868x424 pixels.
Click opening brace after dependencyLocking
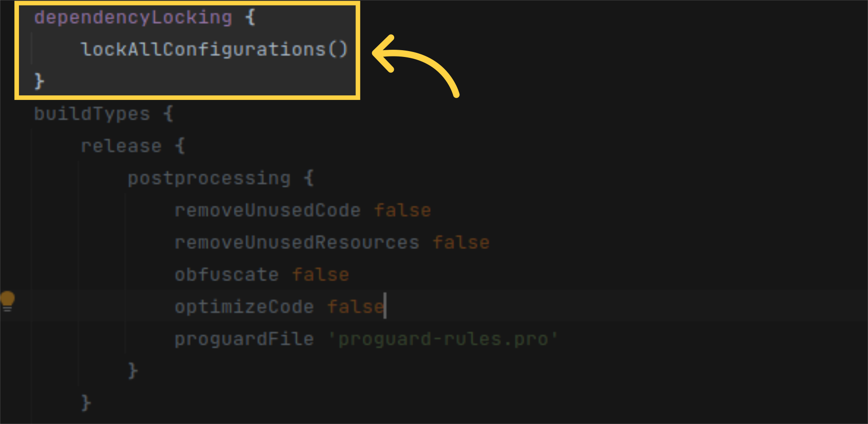coord(250,18)
